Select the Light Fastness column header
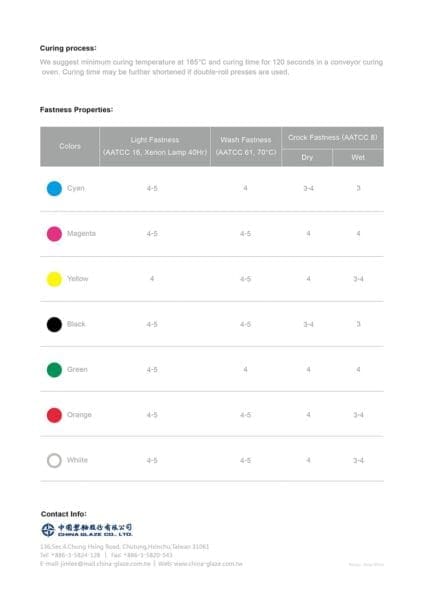 155,146
